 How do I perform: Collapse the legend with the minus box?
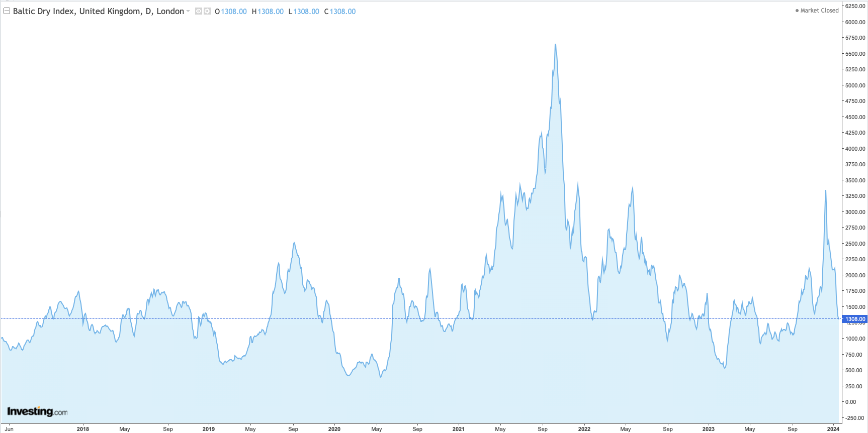(x=7, y=11)
